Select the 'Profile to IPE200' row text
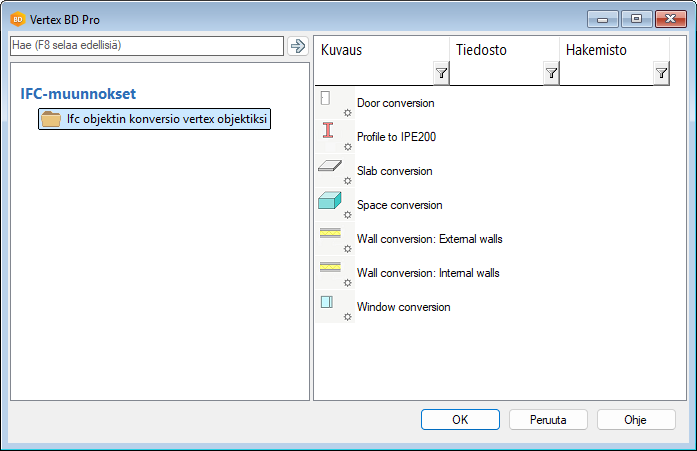This screenshot has height=451, width=697. tap(397, 137)
